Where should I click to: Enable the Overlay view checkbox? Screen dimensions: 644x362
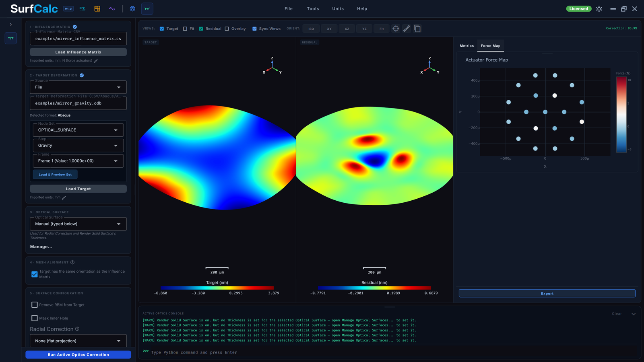point(227,29)
